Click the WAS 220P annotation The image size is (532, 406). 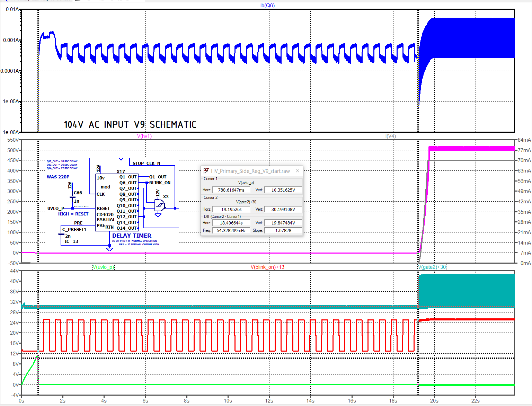[58, 177]
